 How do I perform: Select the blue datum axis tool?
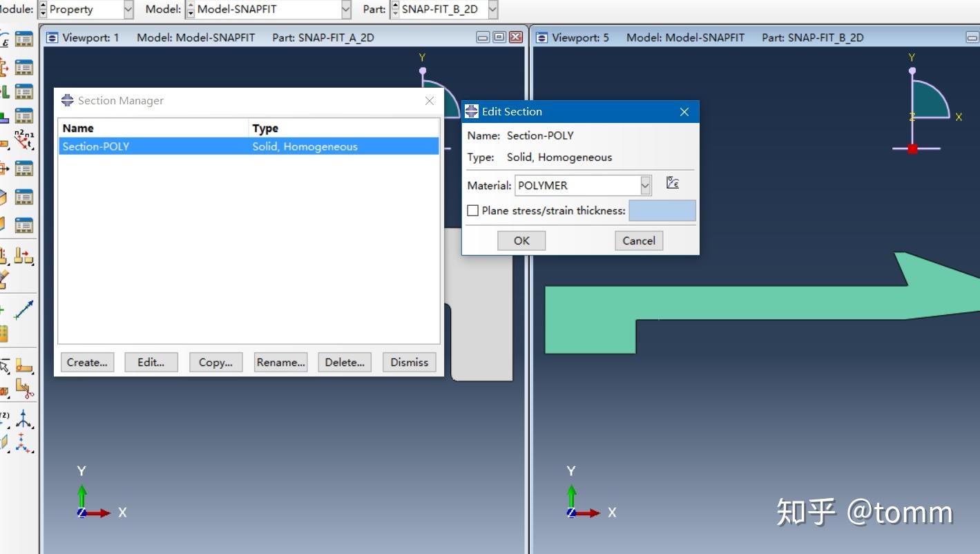(x=24, y=309)
